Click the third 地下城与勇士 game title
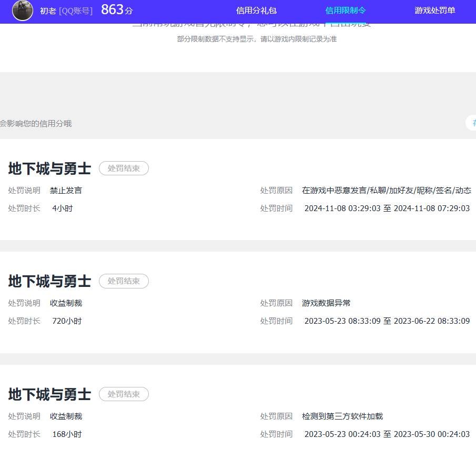 click(49, 394)
